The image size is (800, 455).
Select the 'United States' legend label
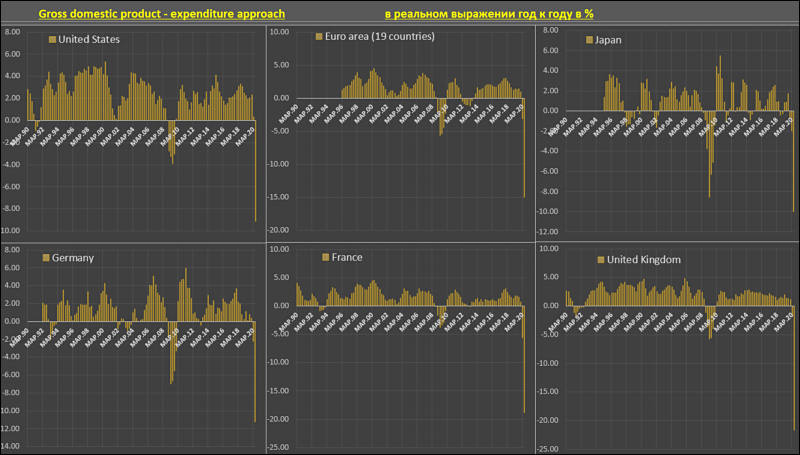click(x=89, y=40)
